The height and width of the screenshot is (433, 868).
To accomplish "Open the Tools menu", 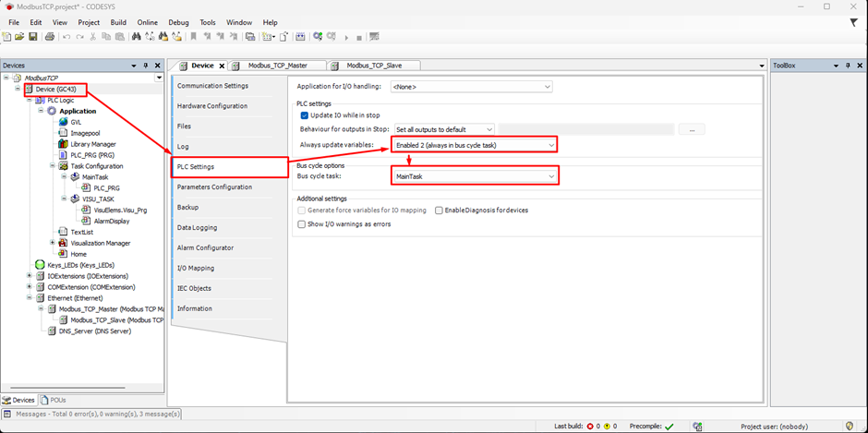I will coord(208,23).
